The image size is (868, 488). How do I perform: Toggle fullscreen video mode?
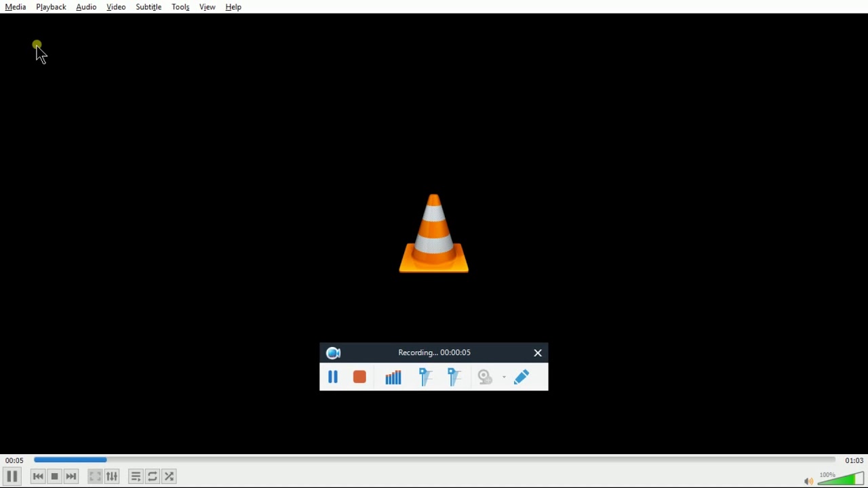click(x=95, y=476)
